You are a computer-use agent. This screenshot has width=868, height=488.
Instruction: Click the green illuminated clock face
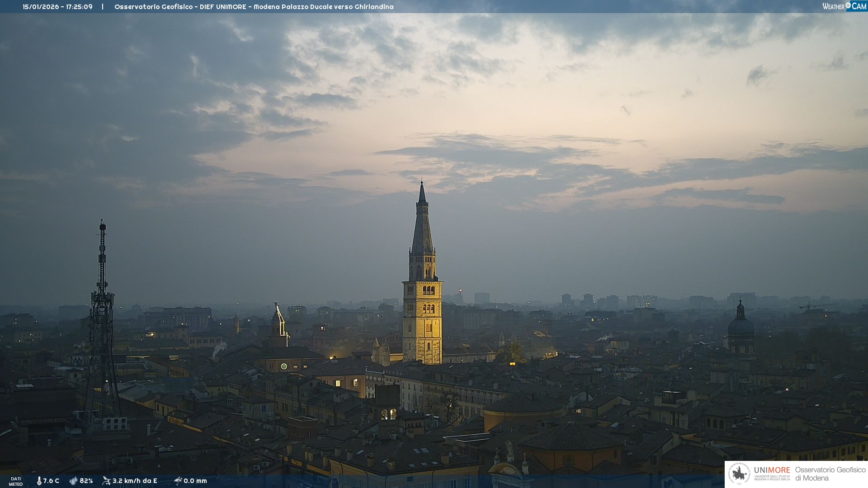coord(284,366)
